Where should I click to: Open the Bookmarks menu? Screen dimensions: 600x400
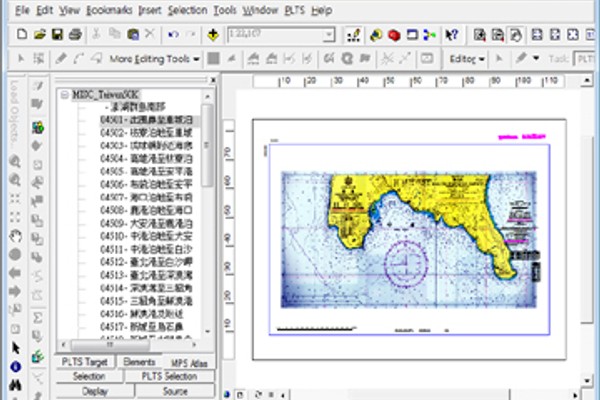point(109,10)
